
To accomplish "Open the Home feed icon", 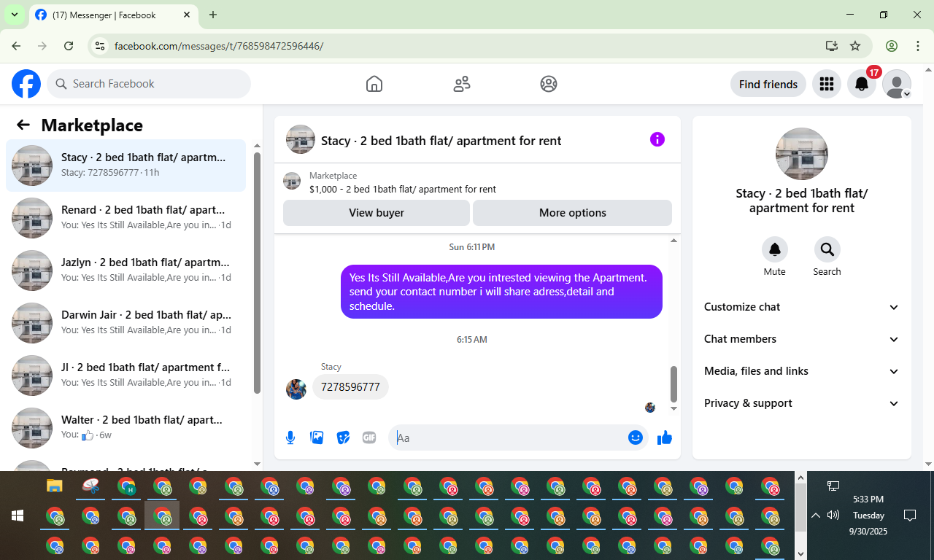I will [x=374, y=84].
